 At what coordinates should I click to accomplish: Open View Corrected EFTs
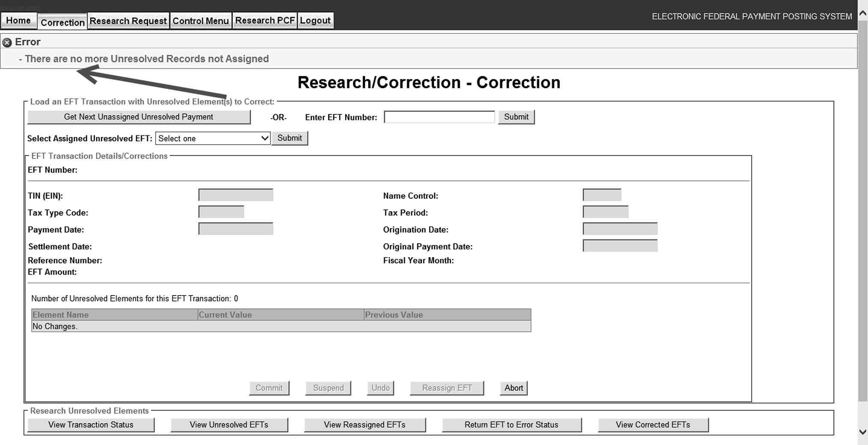click(653, 425)
